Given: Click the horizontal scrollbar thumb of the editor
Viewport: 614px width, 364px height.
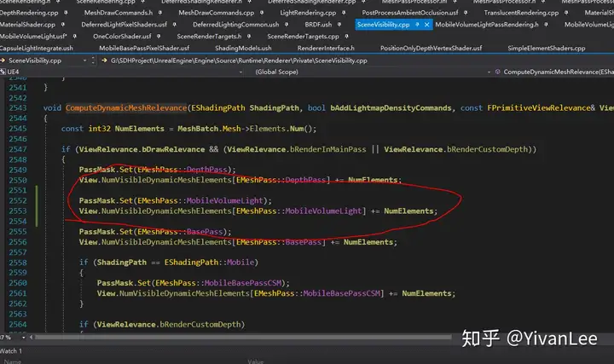Looking at the screenshot, I should 243,337.
